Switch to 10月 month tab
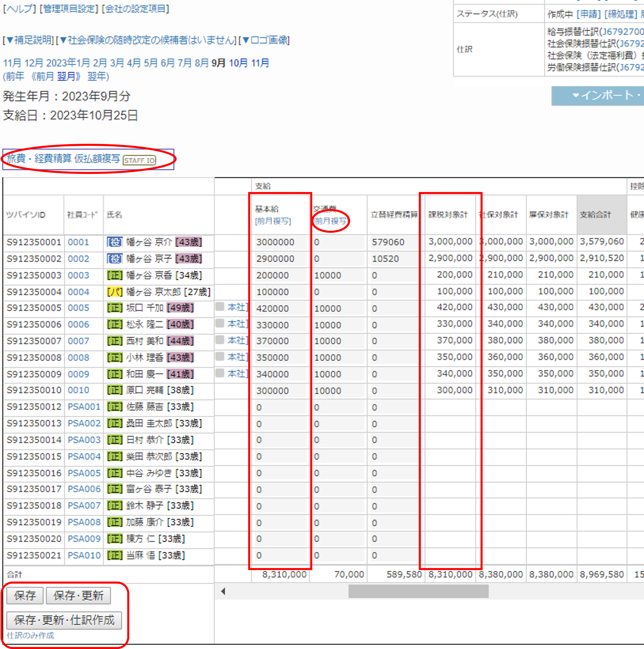 [238, 63]
